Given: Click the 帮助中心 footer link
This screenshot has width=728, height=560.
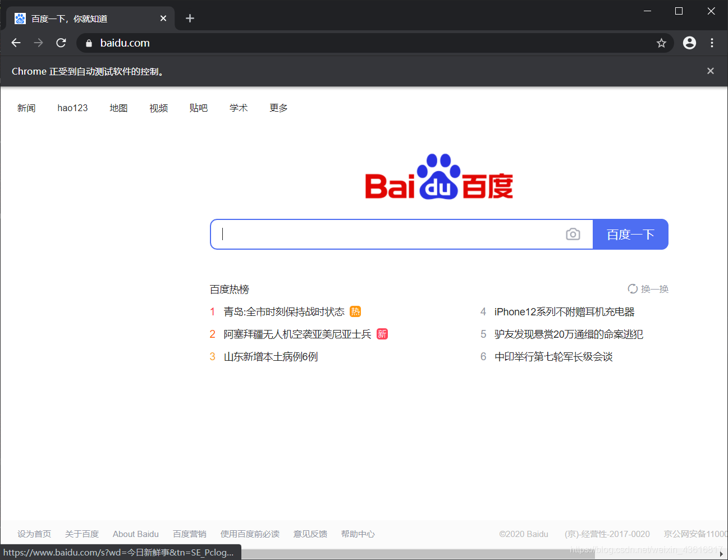Looking at the screenshot, I should point(358,534).
